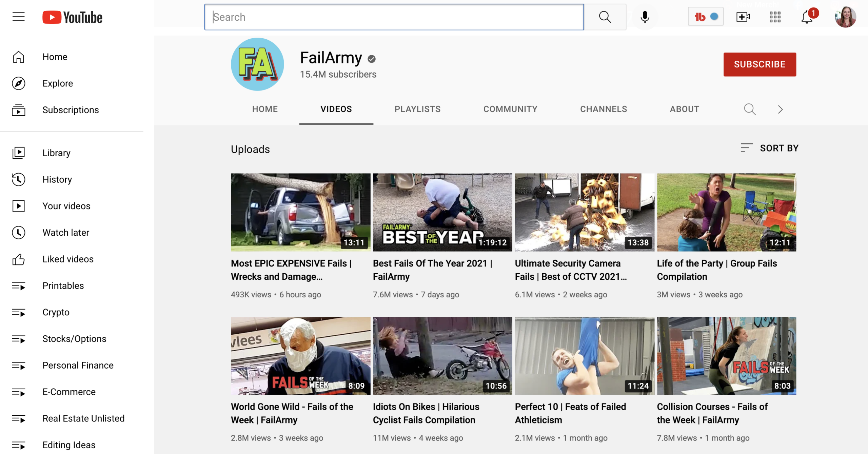The height and width of the screenshot is (454, 868).
Task: Open notifications bell
Action: (807, 17)
